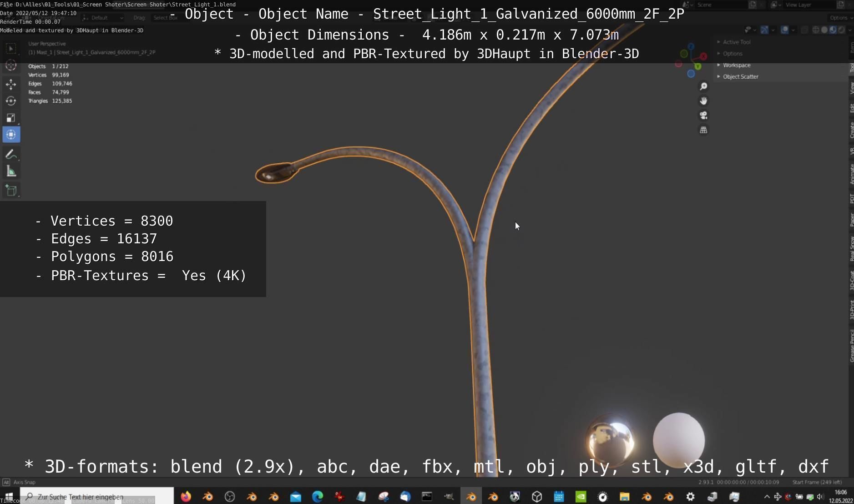Open the Mail app from taskbar
Screen dimensions: 854x504
tap(296, 497)
